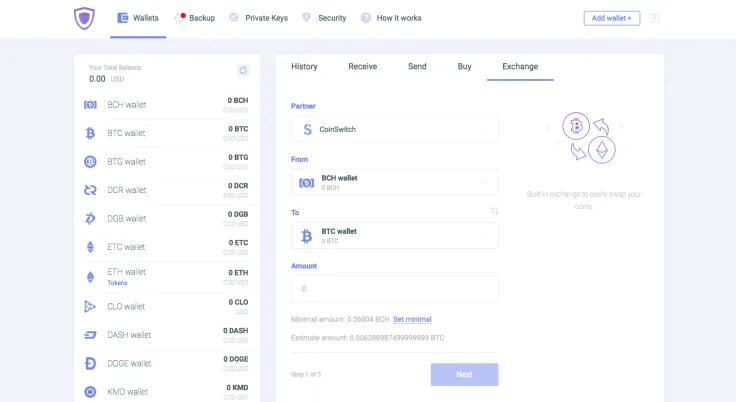The width and height of the screenshot is (736, 402).
Task: Click the Estimate amount text
Action: click(x=368, y=338)
